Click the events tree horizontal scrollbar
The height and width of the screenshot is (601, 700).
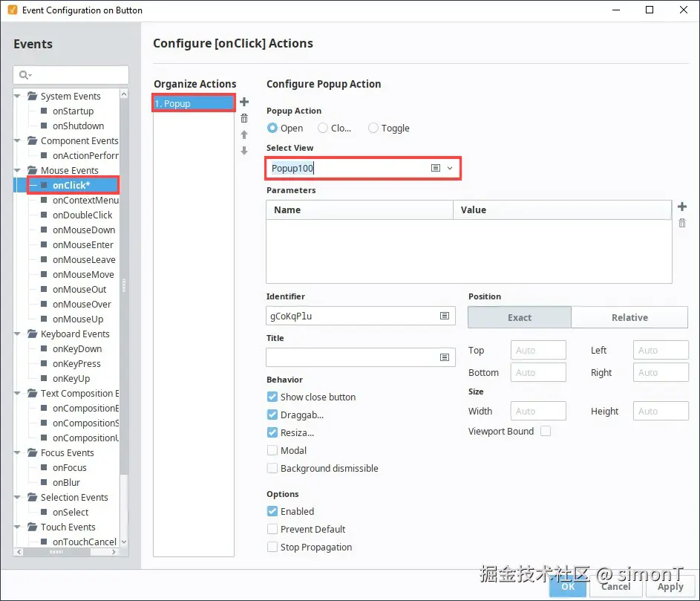coord(56,552)
